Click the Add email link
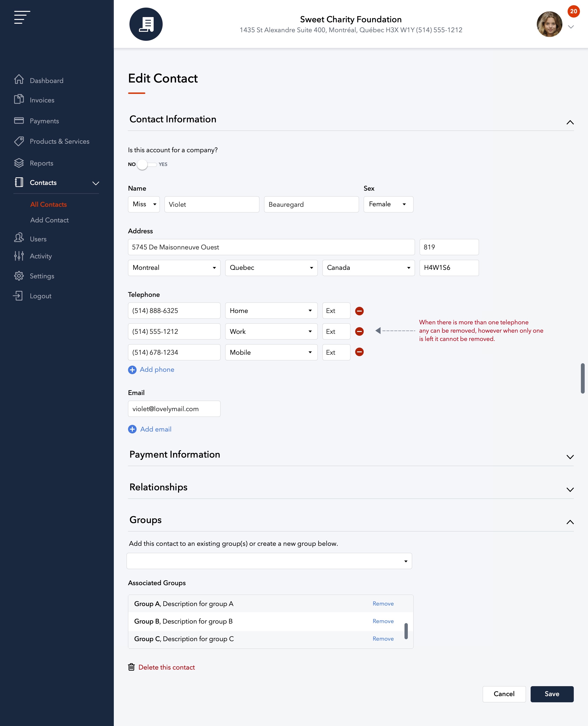The image size is (588, 726). click(x=156, y=429)
